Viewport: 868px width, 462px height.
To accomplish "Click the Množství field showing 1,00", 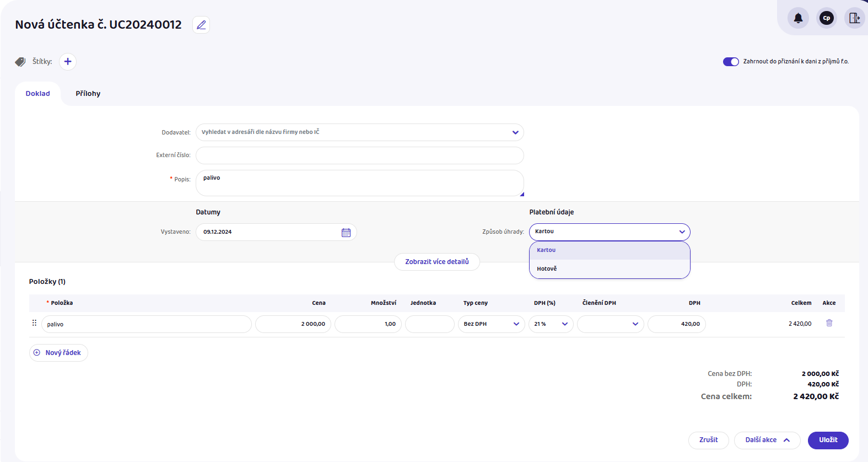I will [x=368, y=324].
